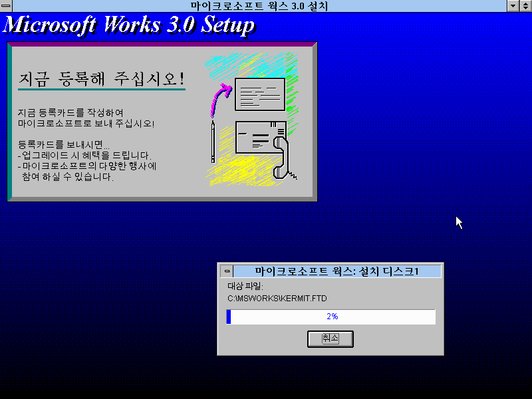
Task: Click the 대상 파일: label
Action: pos(245,286)
